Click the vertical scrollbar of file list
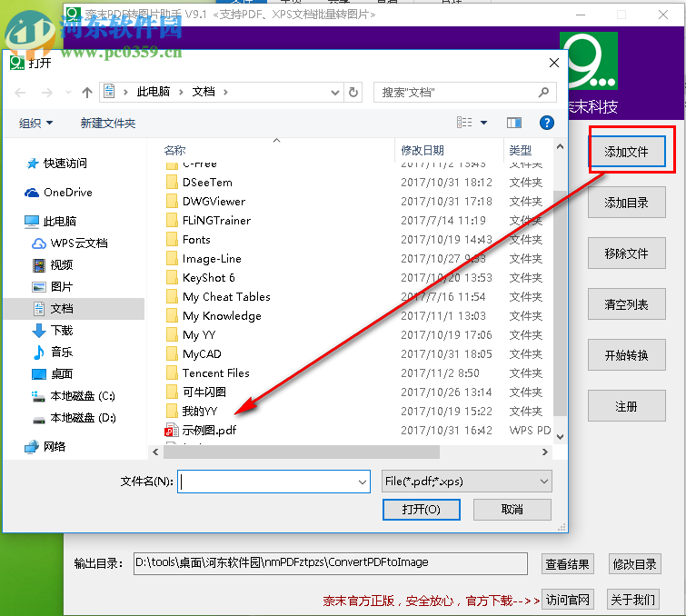Screen dimensions: 686x616 click(560, 303)
